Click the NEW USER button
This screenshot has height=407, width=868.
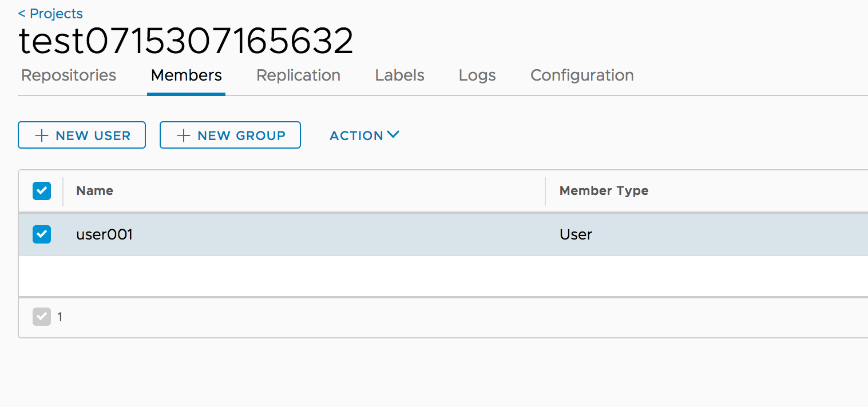[82, 135]
